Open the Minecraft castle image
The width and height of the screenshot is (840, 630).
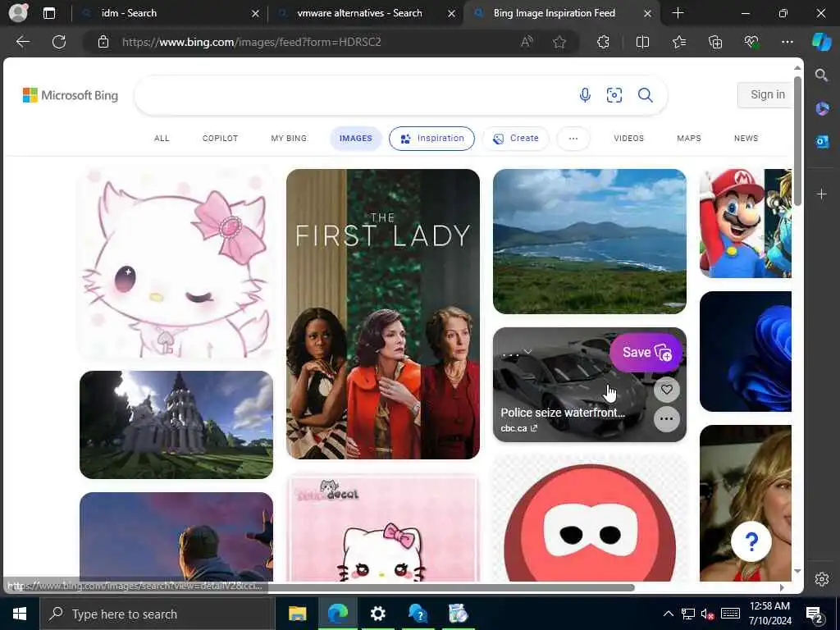(176, 425)
